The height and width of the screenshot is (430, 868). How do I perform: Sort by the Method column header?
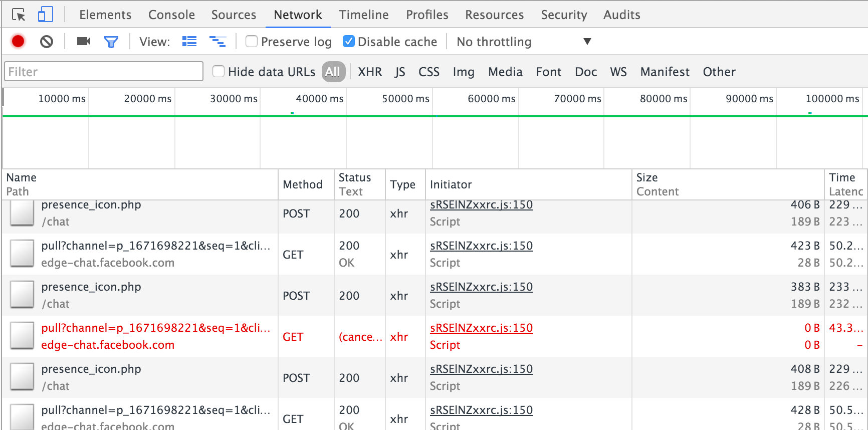pos(306,184)
